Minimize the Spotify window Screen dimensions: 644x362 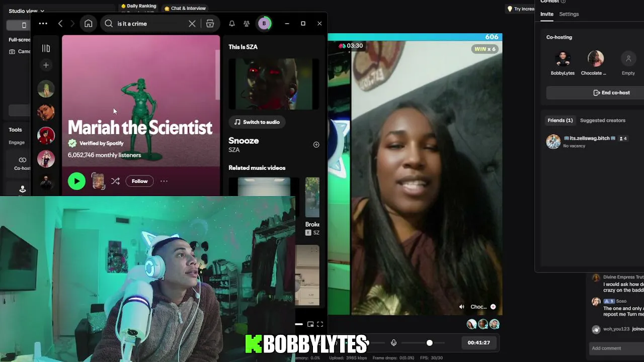pos(287,24)
